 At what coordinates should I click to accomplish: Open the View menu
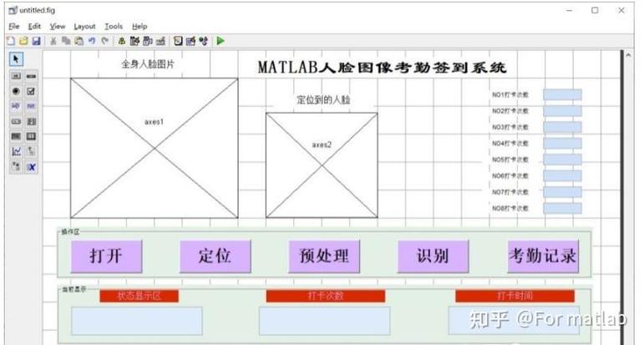[58, 26]
